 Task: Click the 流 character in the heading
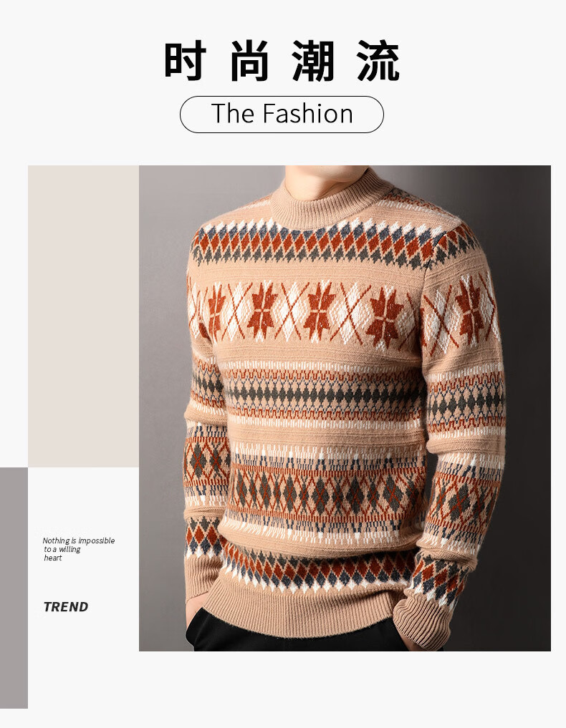tap(378, 61)
